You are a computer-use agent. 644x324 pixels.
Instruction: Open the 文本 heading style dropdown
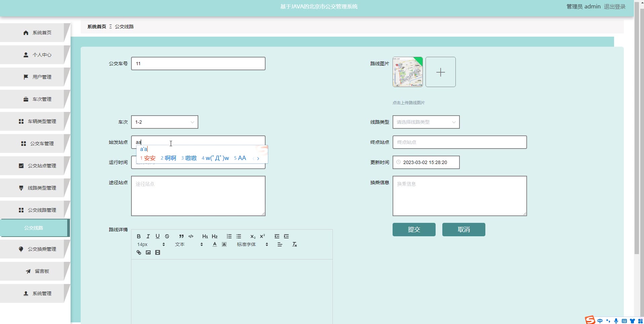[x=189, y=244]
